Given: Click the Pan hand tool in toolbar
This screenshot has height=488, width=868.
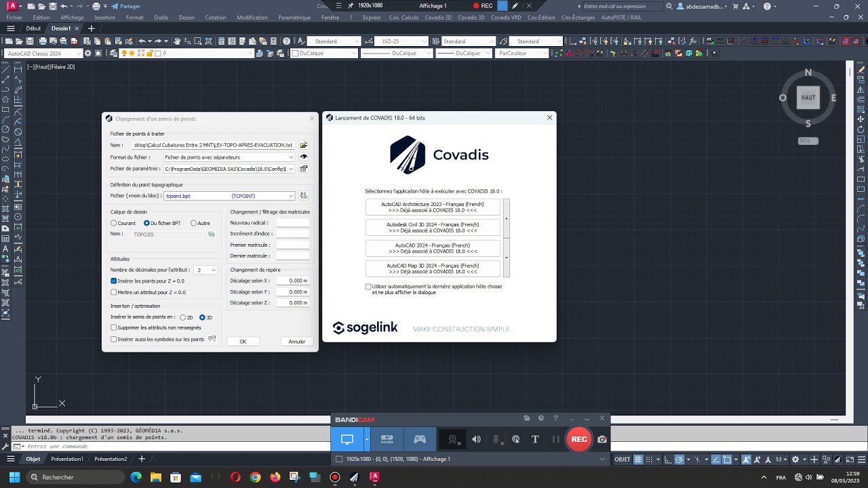Looking at the screenshot, I should pyautogui.click(x=177, y=41).
